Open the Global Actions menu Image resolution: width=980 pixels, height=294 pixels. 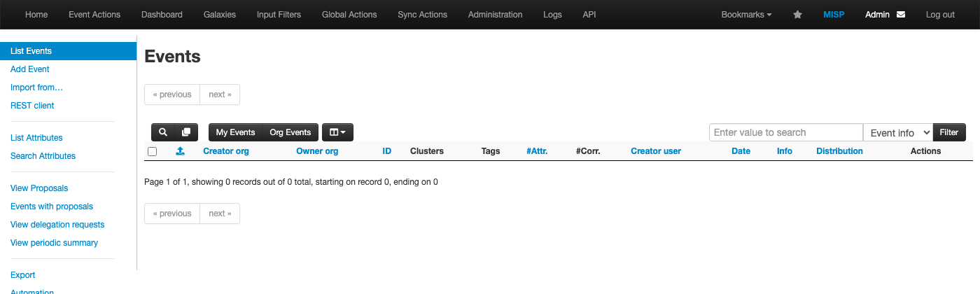[349, 15]
